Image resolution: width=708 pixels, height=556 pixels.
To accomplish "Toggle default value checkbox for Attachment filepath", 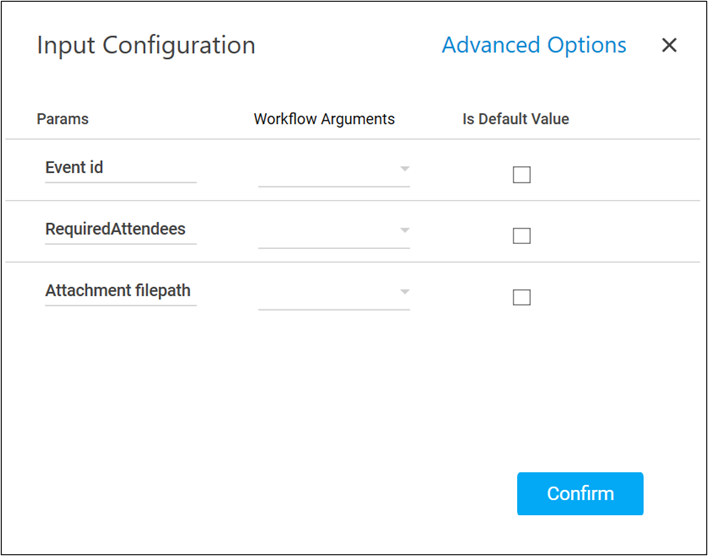I will click(x=521, y=297).
